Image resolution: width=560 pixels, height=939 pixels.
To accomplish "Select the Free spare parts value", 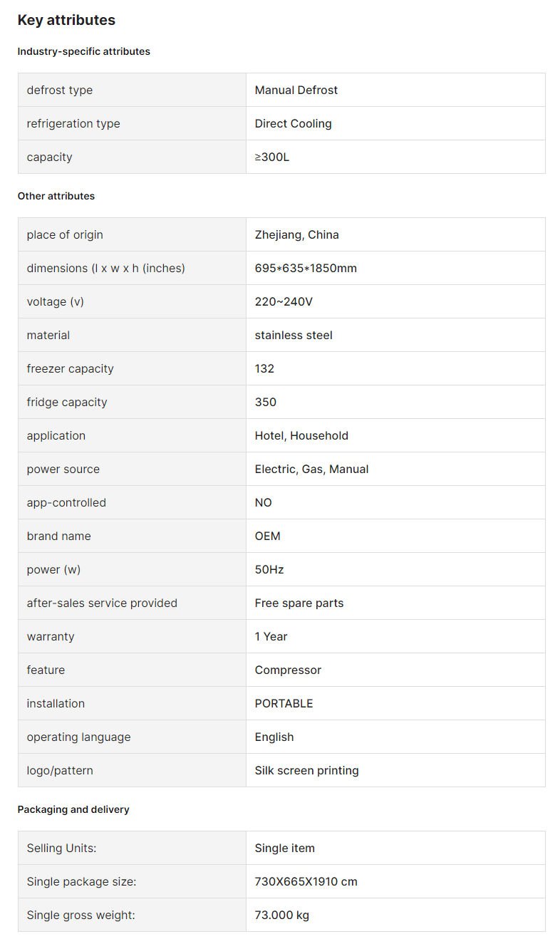I will tap(299, 603).
